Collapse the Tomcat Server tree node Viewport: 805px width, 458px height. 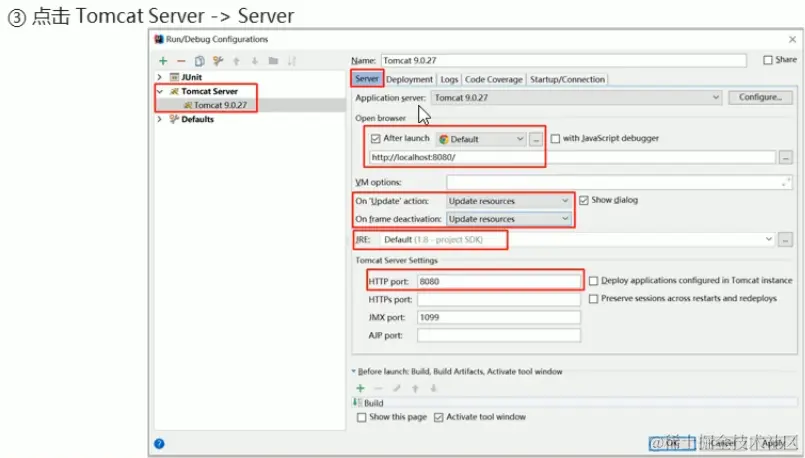[160, 91]
